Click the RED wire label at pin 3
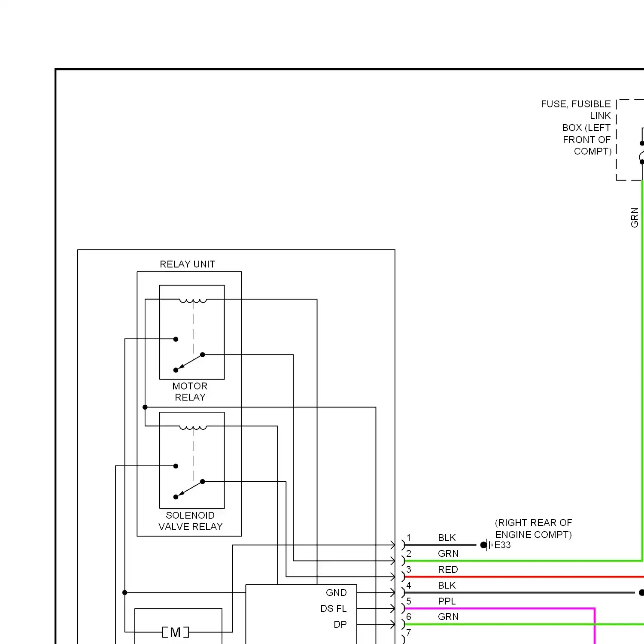The width and height of the screenshot is (644, 644). click(x=448, y=569)
